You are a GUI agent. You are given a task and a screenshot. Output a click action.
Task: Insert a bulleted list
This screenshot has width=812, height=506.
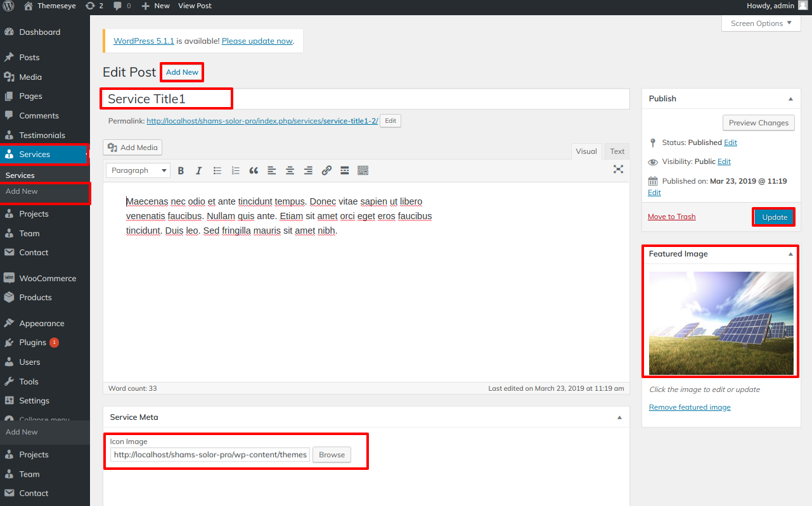[x=217, y=170]
